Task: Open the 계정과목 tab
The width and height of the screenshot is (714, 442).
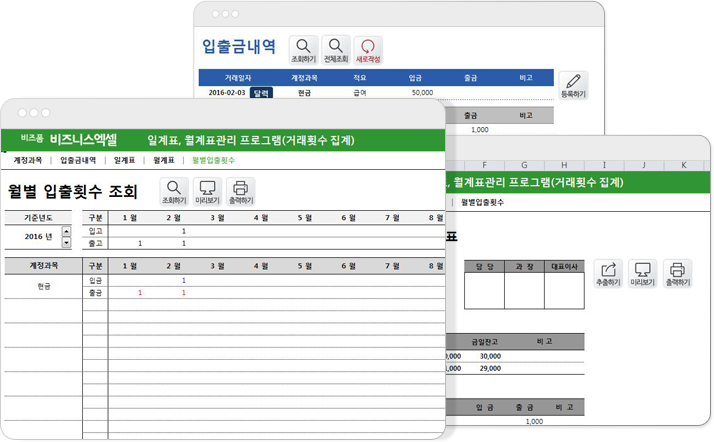Action: (28, 160)
